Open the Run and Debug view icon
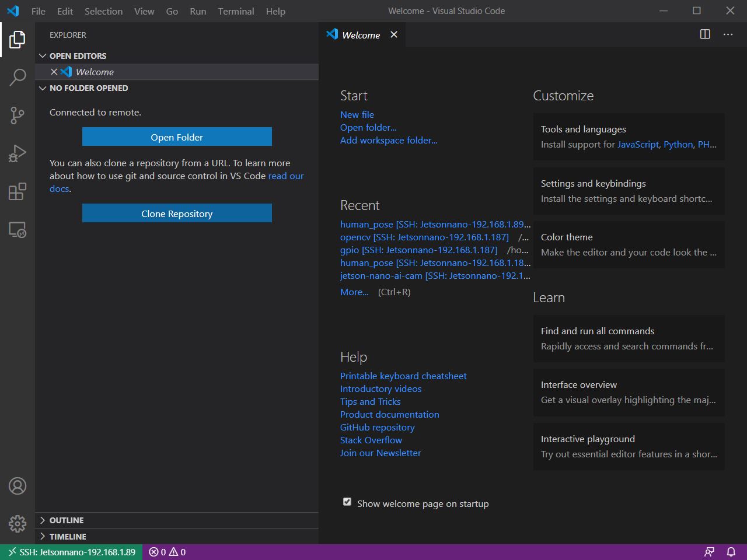 18,153
